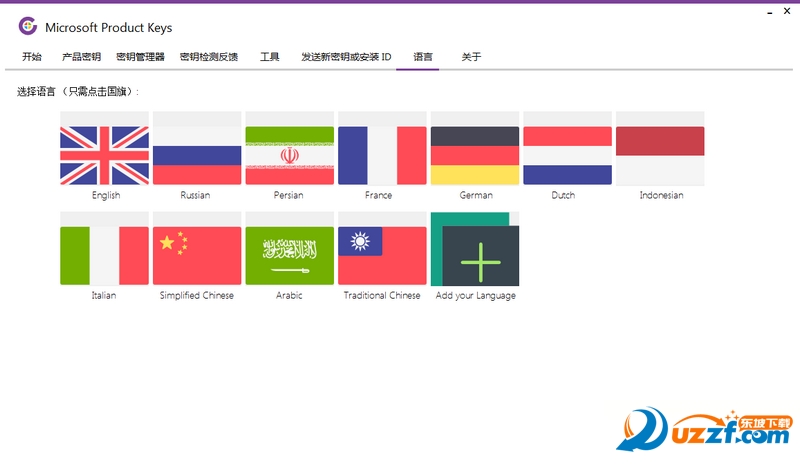Switch to the 产品密钥 tab
Image resolution: width=800 pixels, height=468 pixels.
pos(81,57)
